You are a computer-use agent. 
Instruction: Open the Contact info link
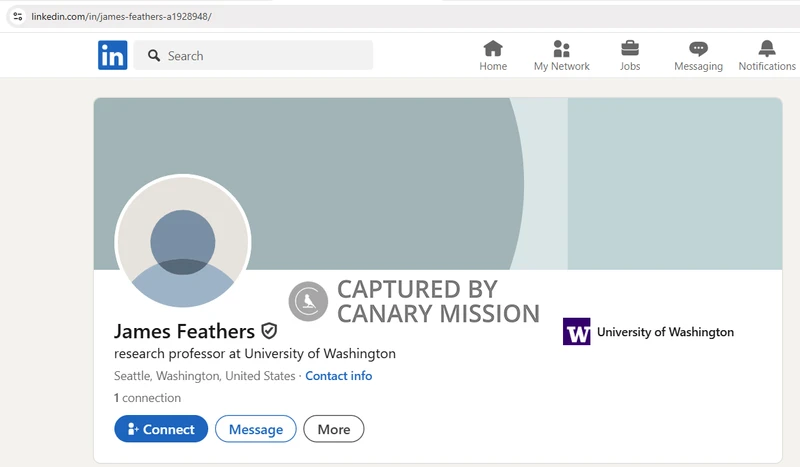(x=338, y=376)
